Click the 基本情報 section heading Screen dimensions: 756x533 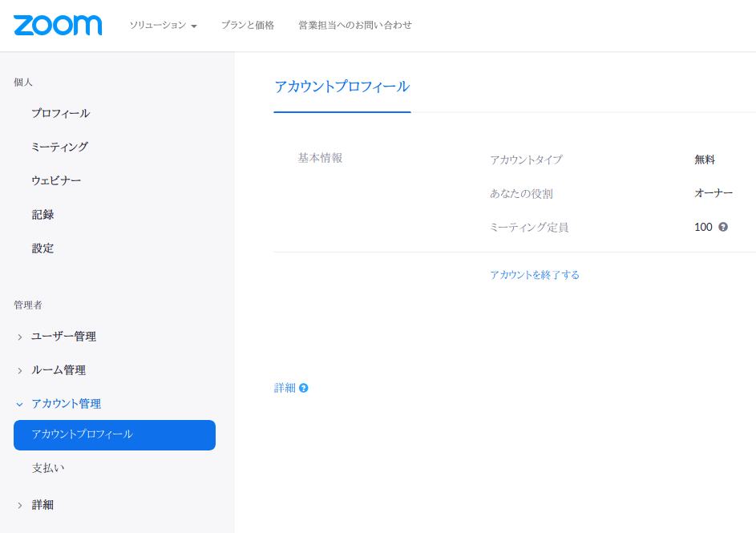point(320,158)
